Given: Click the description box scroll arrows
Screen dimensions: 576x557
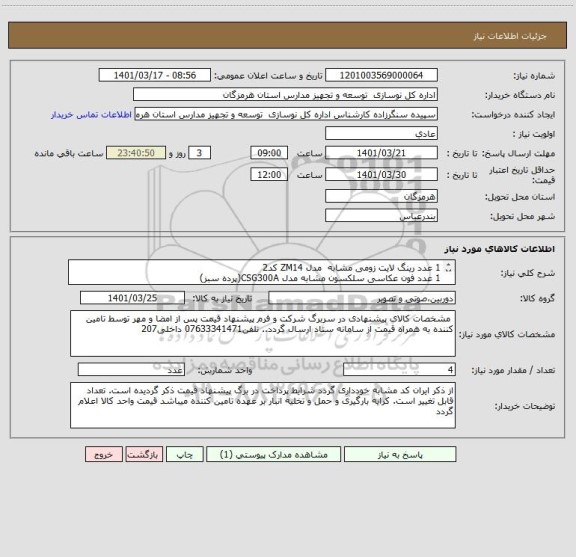Looking at the screenshot, I should pos(448,267).
